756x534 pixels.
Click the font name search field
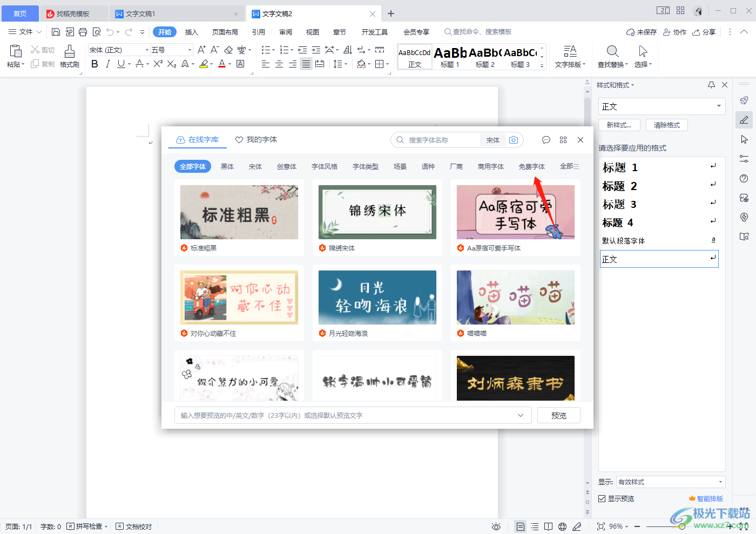(x=443, y=140)
